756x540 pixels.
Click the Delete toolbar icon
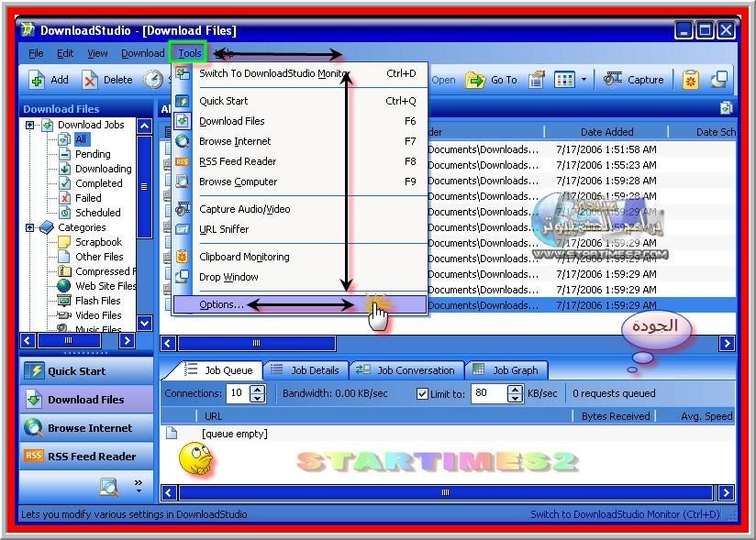click(x=90, y=80)
